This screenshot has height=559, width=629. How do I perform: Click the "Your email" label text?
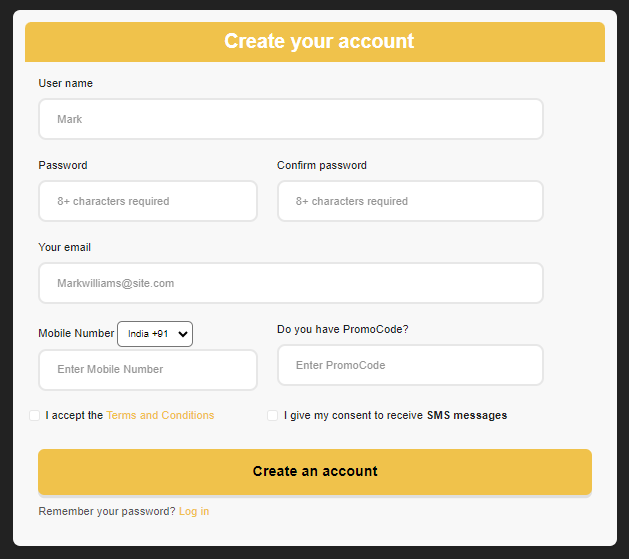click(65, 247)
